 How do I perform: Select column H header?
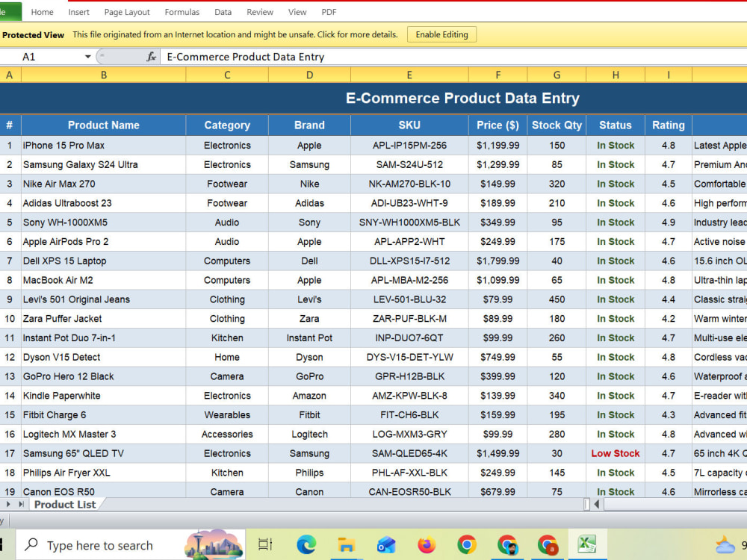click(616, 75)
